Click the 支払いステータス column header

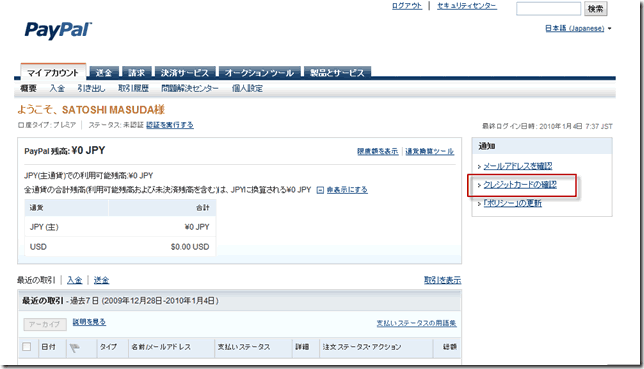coord(244,347)
